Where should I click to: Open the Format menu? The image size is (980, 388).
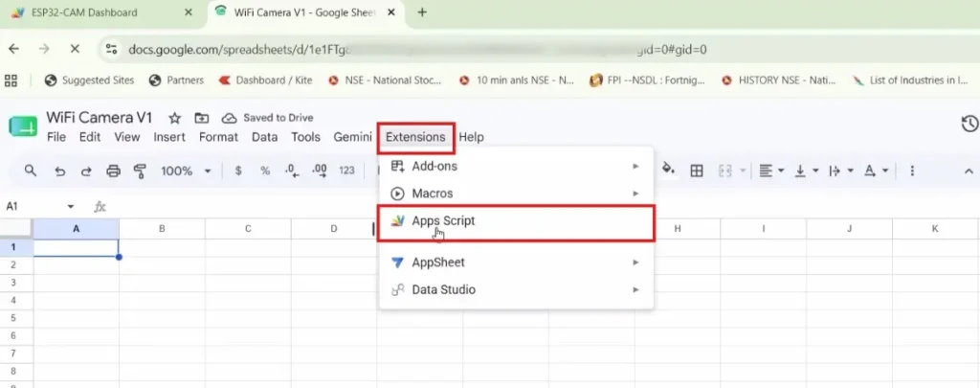(x=218, y=137)
